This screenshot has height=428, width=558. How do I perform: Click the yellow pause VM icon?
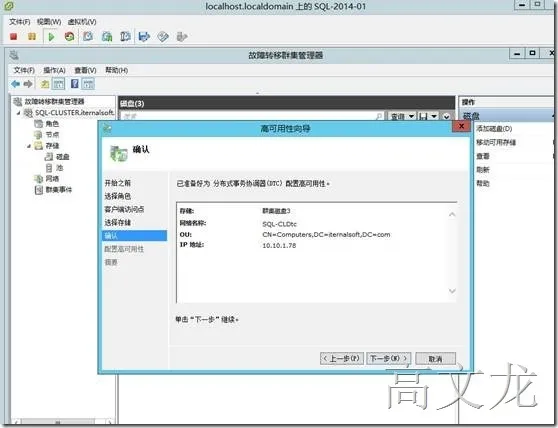click(x=32, y=36)
